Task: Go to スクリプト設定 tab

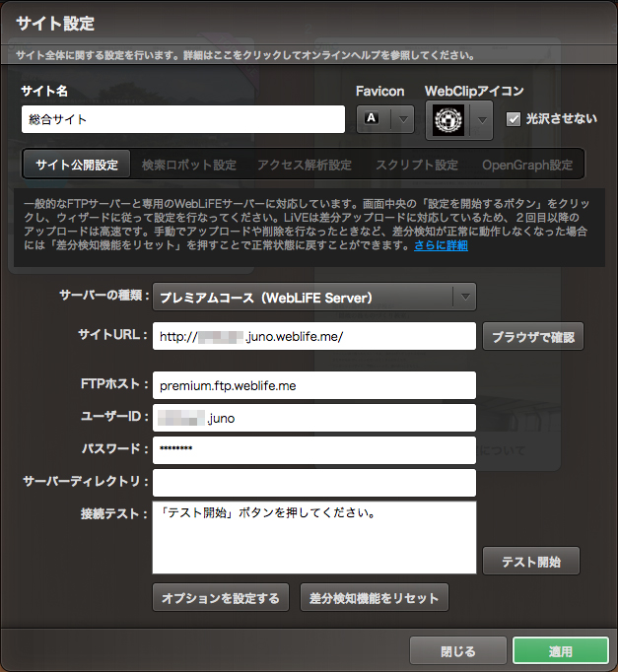Action: 417,165
